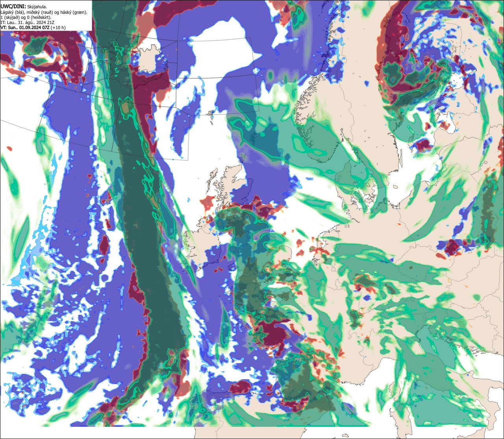Click the "1 (skýjað) og 0 (heiðskírt)." legend line
Viewport: 504px width, 439px height.
[26, 17]
